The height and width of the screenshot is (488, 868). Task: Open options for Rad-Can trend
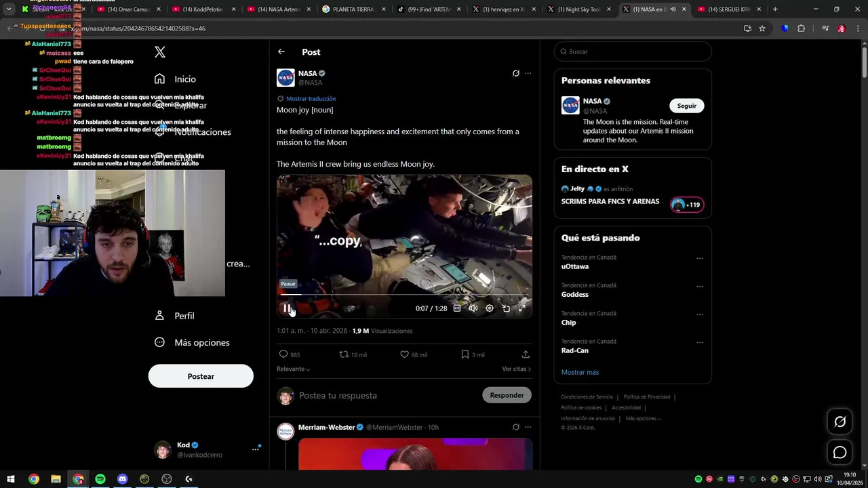(699, 342)
